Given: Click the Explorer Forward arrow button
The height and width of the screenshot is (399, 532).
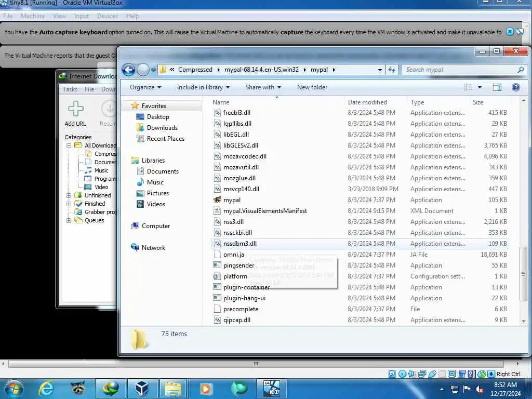Looking at the screenshot, I should point(143,70).
